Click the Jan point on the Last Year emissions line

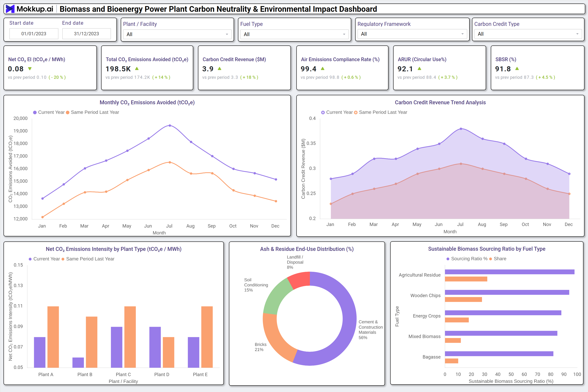43,217
